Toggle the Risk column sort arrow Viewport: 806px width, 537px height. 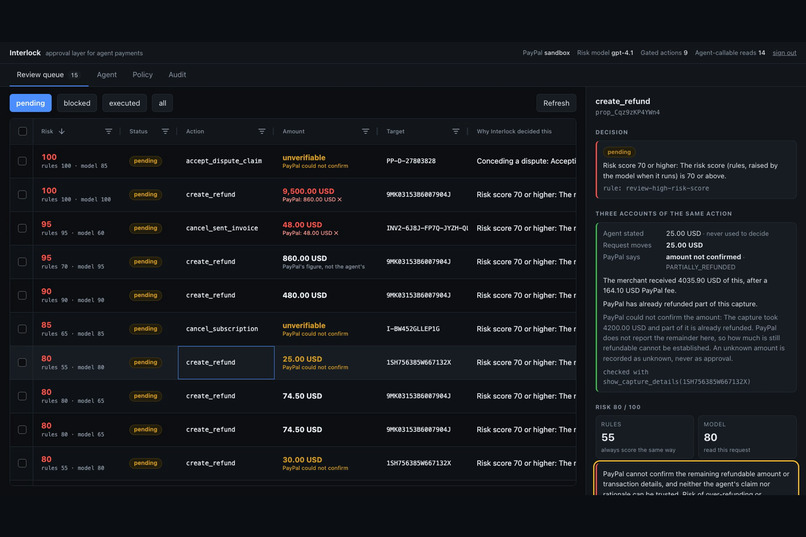click(x=62, y=132)
